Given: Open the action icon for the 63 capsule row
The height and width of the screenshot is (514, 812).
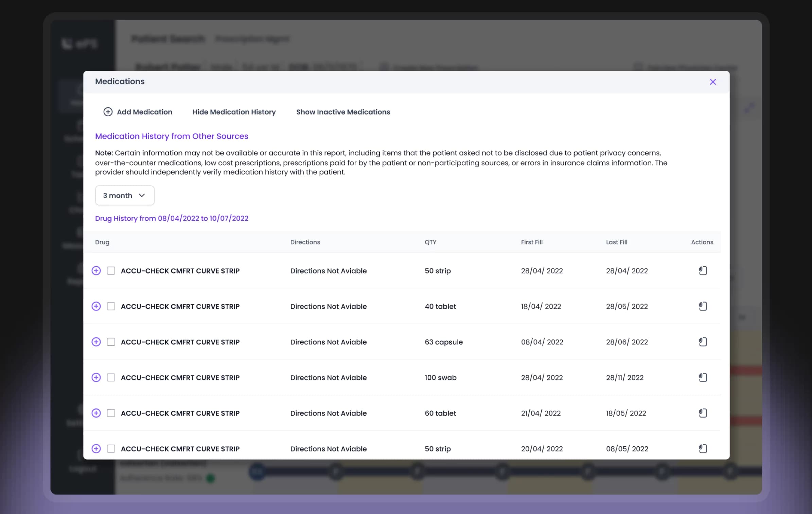Looking at the screenshot, I should [703, 342].
